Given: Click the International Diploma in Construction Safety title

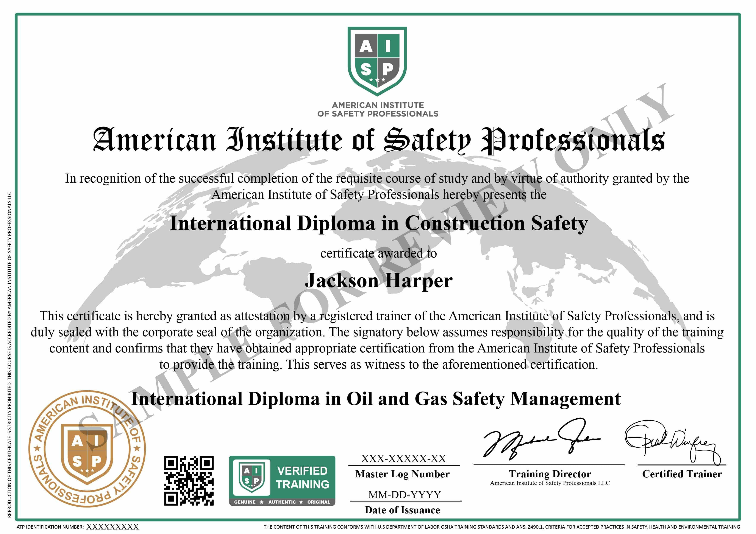Looking at the screenshot, I should 379,224.
